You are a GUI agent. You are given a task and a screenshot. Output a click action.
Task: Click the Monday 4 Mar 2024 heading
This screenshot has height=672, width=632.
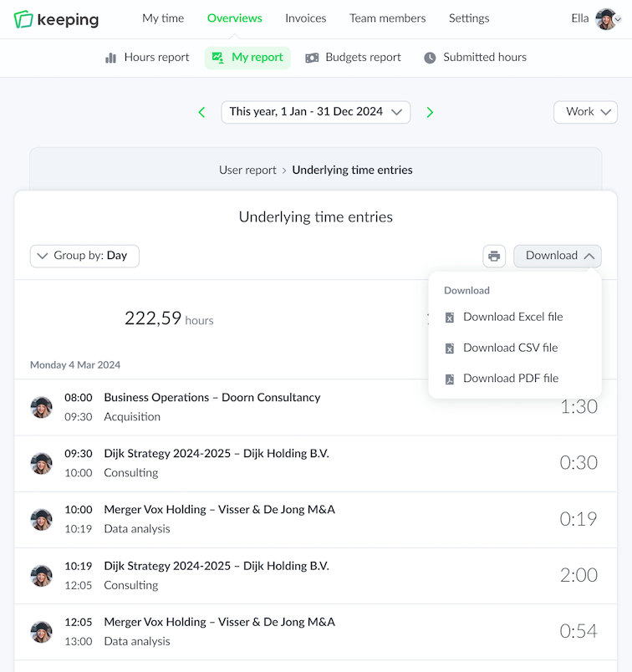[x=75, y=365]
